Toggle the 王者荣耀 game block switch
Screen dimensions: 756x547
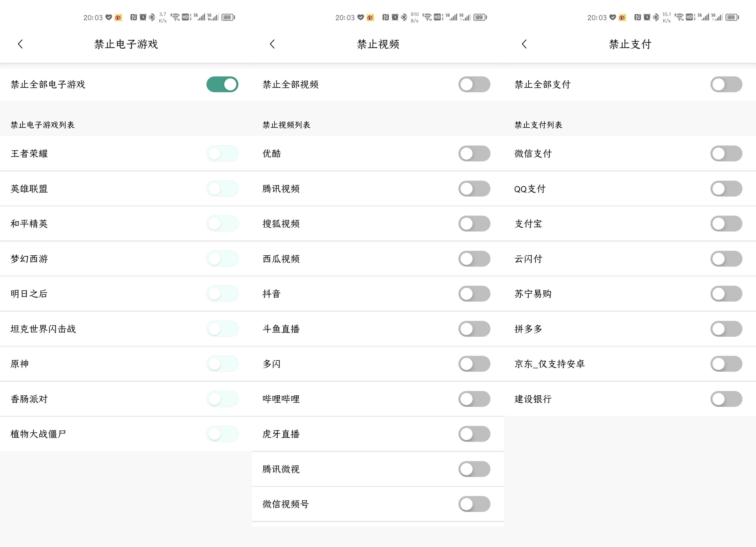pos(222,154)
